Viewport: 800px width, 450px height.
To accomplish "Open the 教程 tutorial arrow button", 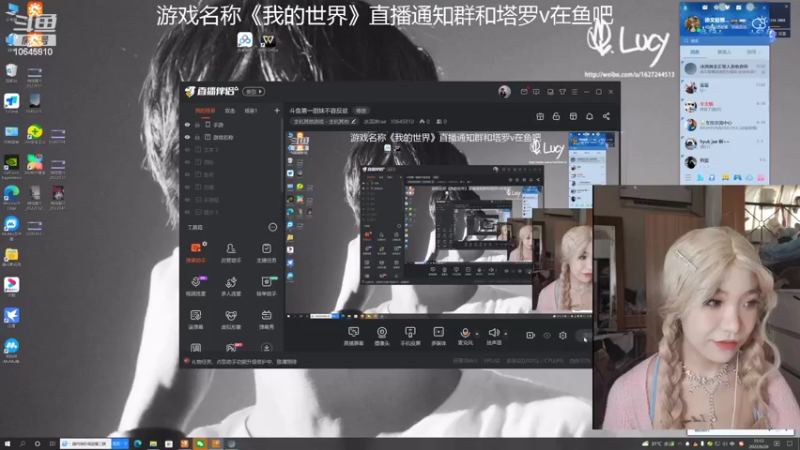I will tap(254, 92).
